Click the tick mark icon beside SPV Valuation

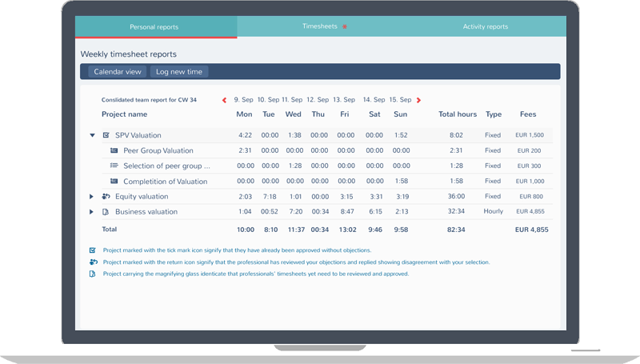tap(106, 135)
